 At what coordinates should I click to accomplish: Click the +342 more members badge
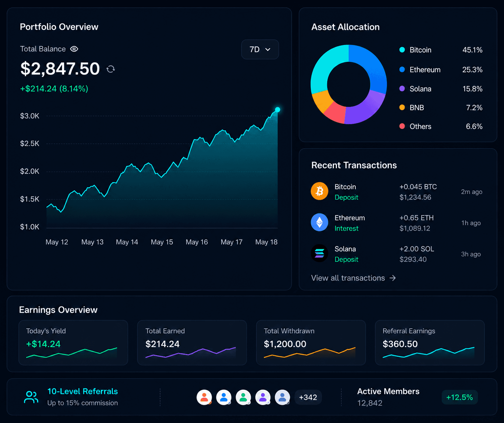pyautogui.click(x=308, y=397)
